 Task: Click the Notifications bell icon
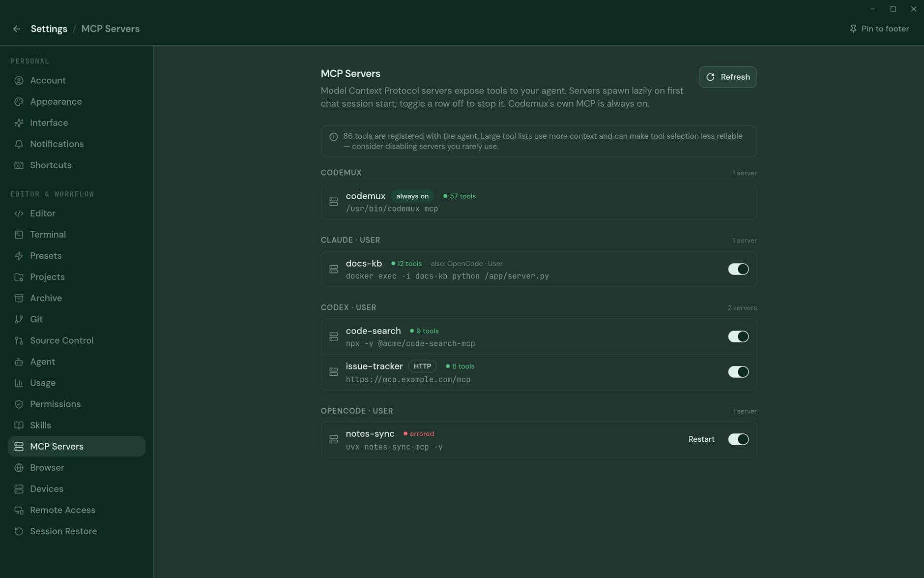pos(19,144)
